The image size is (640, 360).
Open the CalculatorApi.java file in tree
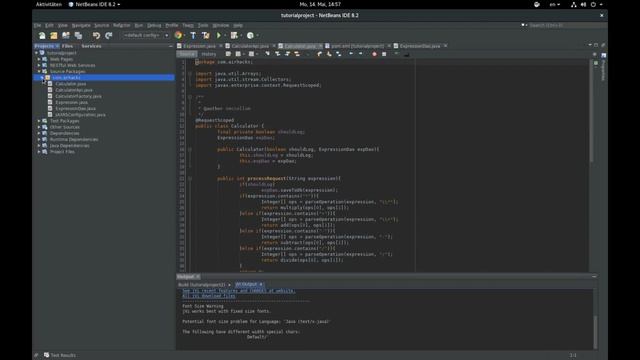[74, 90]
